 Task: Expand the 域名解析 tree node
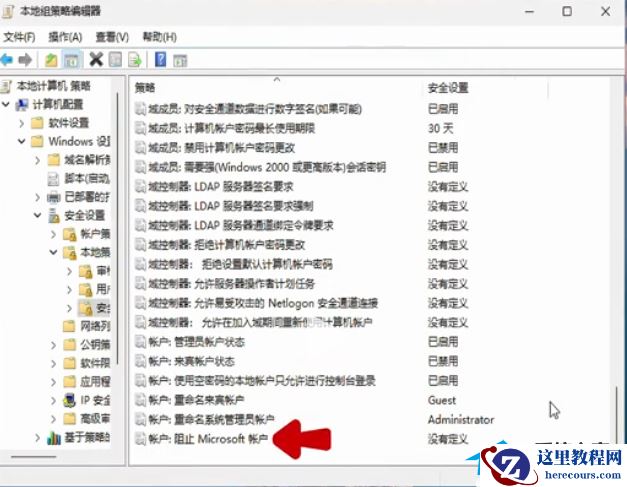click(38, 160)
